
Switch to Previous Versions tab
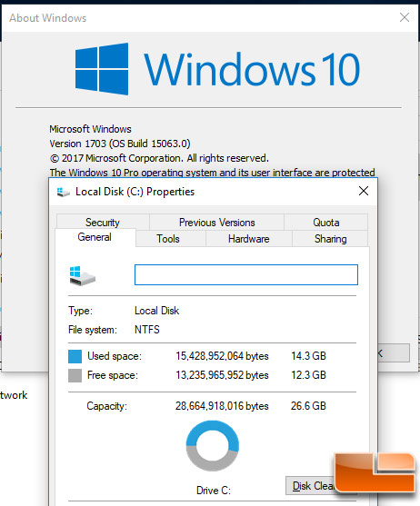[216, 222]
